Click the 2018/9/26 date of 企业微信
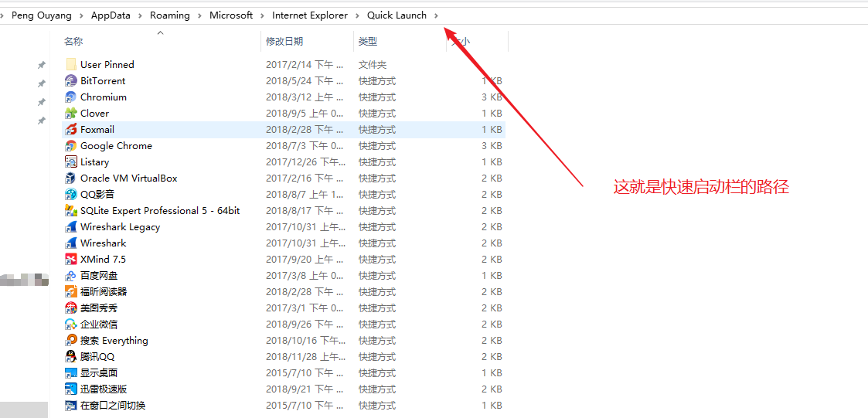The image size is (868, 418). [x=305, y=325]
